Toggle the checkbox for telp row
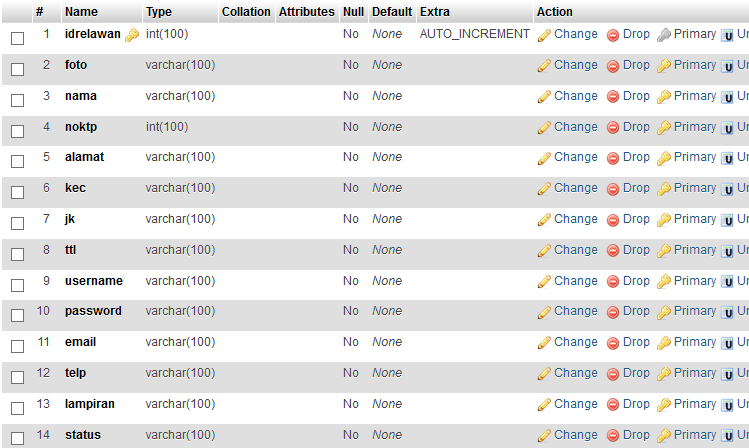The image size is (749, 448). pos(17,377)
